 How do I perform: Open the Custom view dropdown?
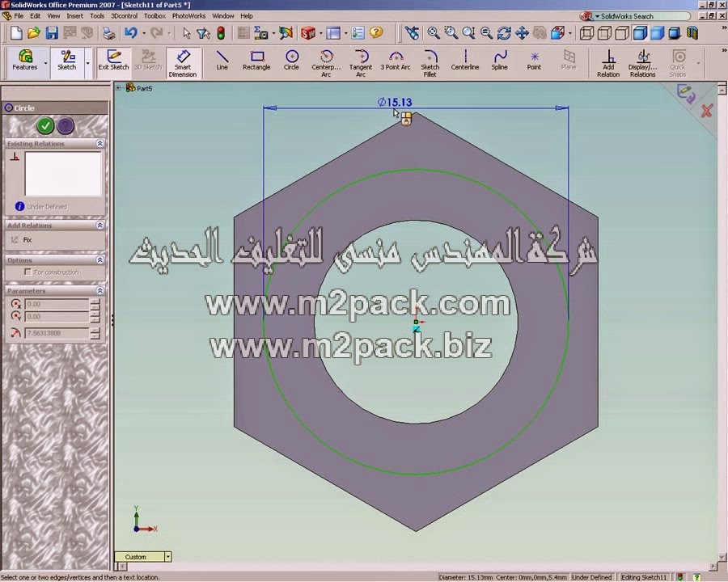[167, 556]
